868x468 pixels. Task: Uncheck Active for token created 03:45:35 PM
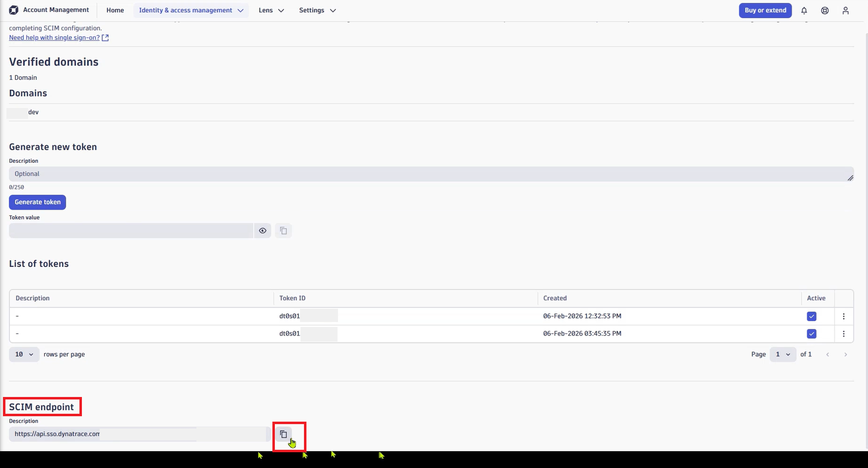pos(811,334)
